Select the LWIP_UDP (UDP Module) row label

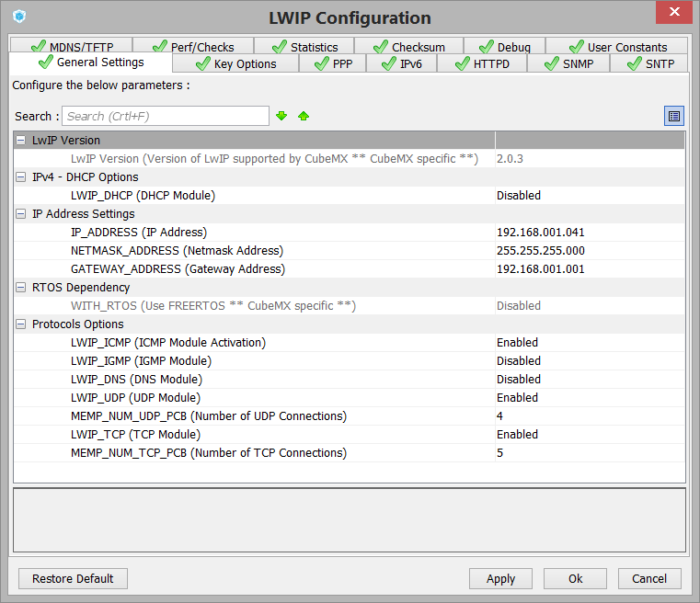point(136,397)
